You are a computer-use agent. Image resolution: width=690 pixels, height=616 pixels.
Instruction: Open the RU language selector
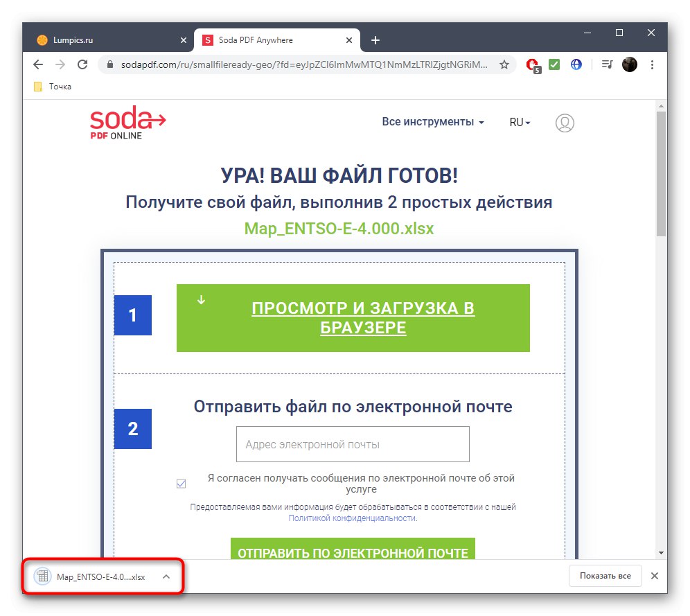[519, 121]
